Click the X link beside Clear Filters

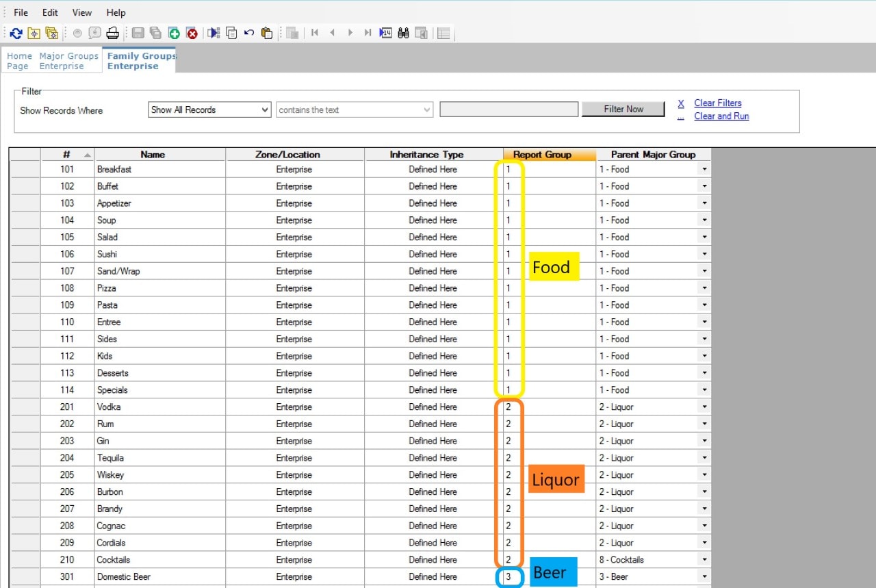tap(681, 103)
